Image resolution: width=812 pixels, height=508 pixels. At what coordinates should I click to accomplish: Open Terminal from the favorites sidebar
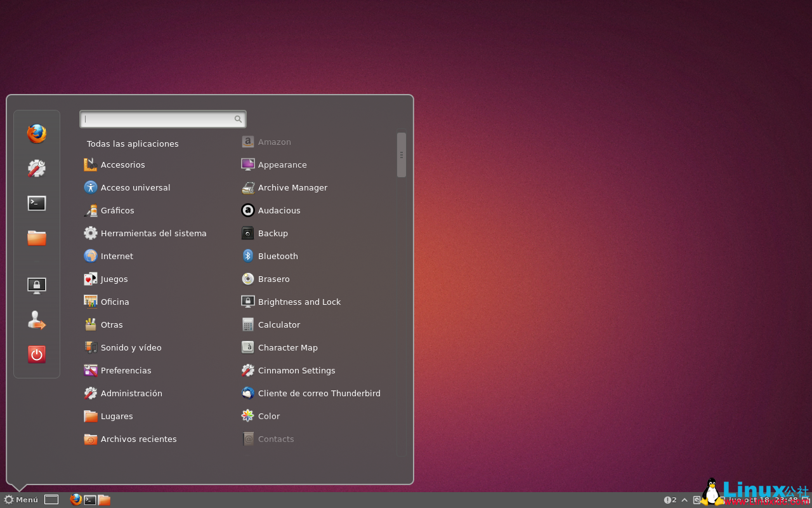coord(37,203)
